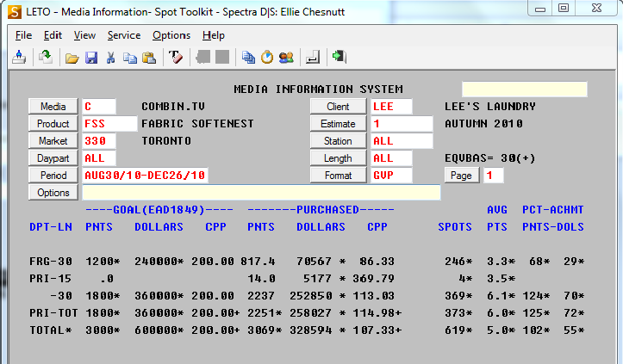The width and height of the screenshot is (623, 364).
Task: Click the AUTUMN 2010 estimate name
Action: click(483, 123)
